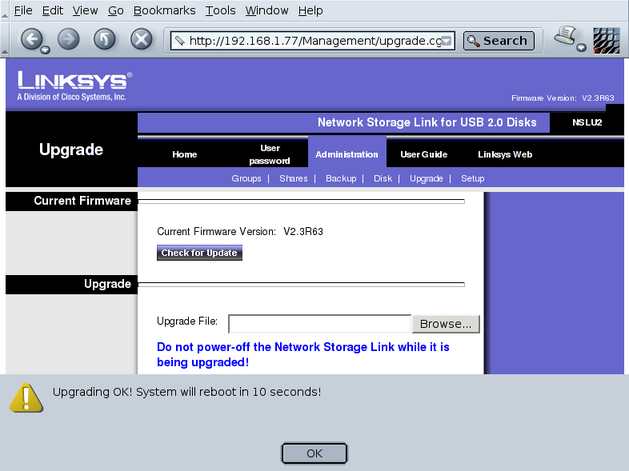Open the Help menu

[310, 10]
